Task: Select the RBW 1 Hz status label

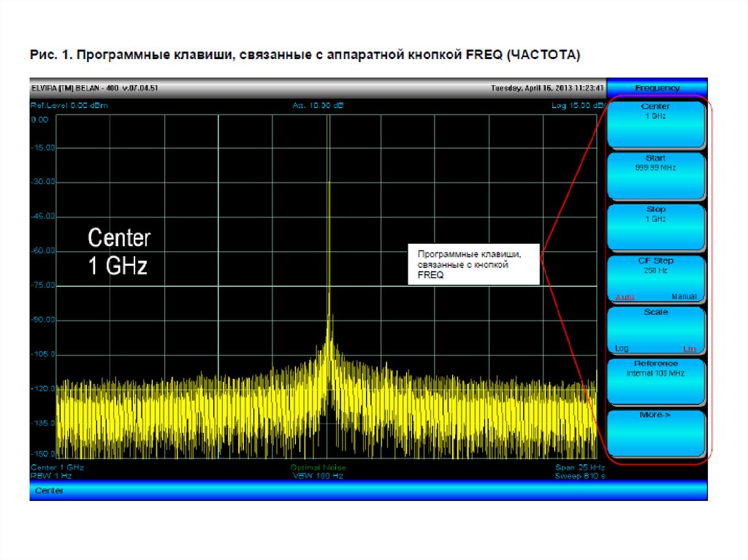Action: click(x=51, y=475)
